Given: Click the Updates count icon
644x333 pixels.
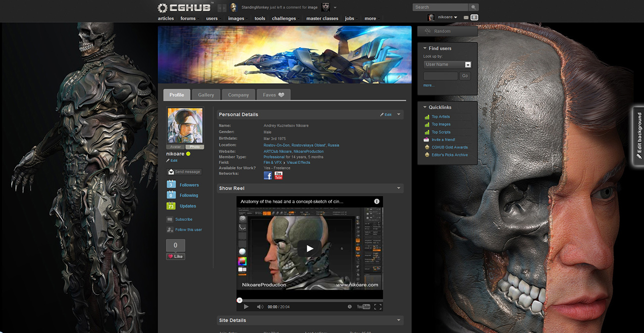Looking at the screenshot, I should point(171,206).
